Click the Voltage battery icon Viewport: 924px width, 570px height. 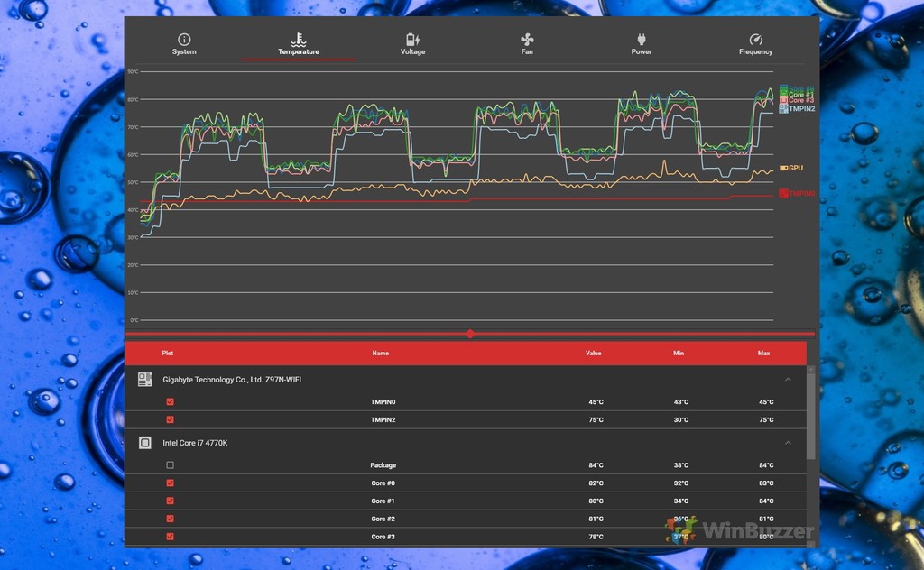click(x=412, y=39)
